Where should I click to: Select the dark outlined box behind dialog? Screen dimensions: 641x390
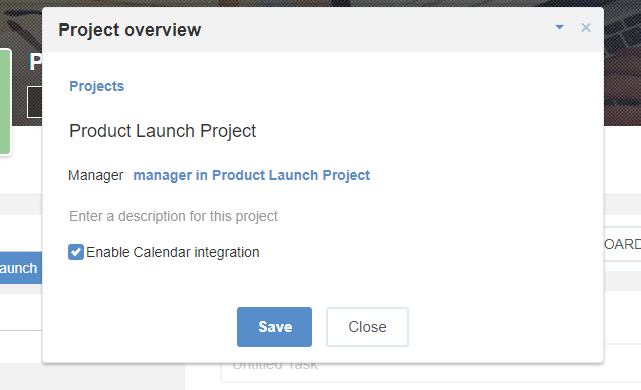pyautogui.click(x=35, y=102)
